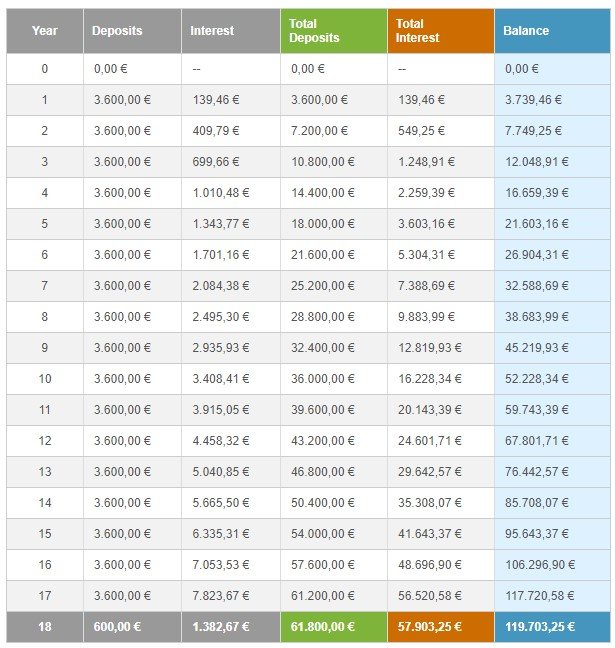Click the Year column header

coord(45,31)
